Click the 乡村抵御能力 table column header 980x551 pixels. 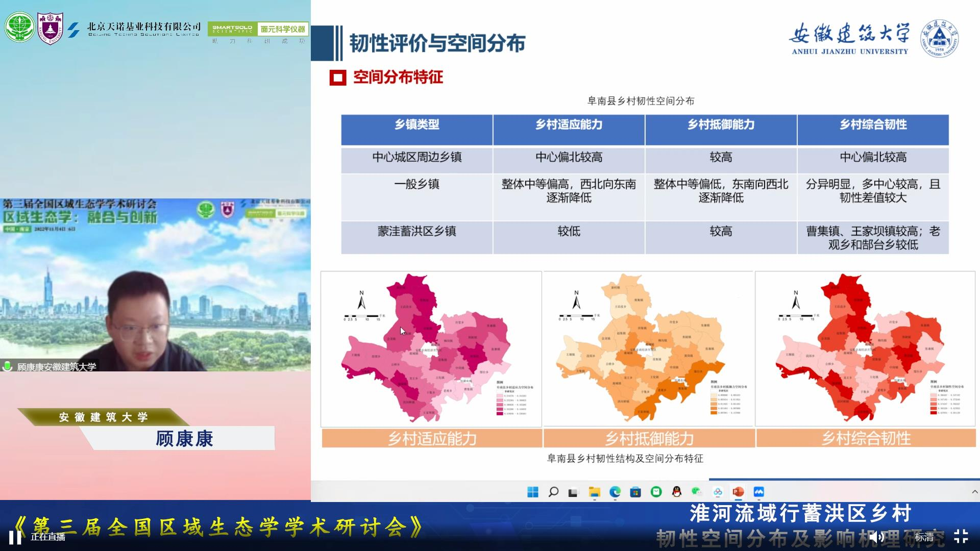point(721,125)
